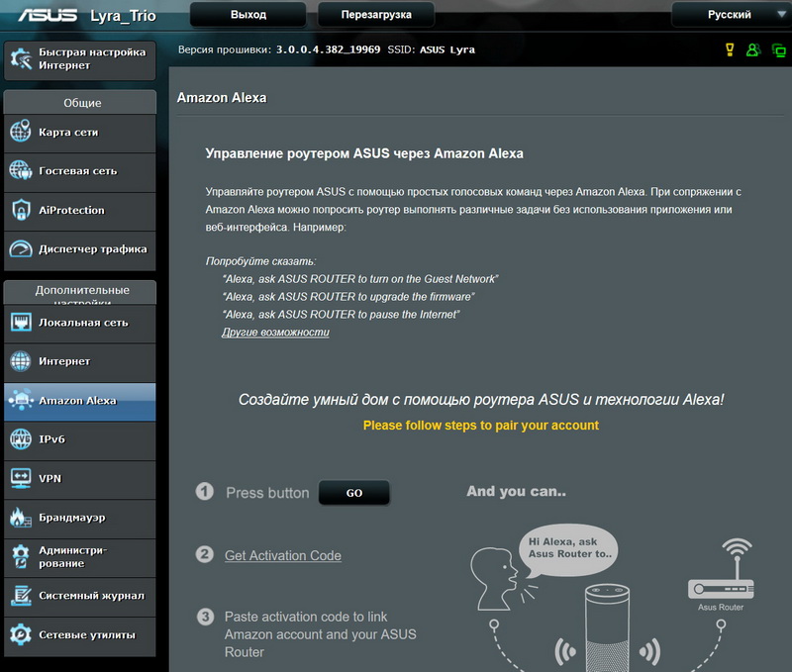Follow the Другие возможности link

click(x=275, y=333)
